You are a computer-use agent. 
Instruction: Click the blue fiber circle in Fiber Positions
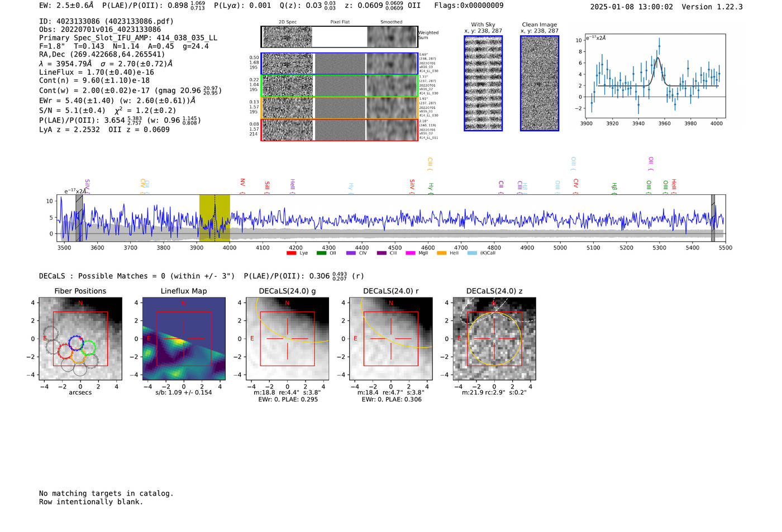pyautogui.click(x=76, y=343)
